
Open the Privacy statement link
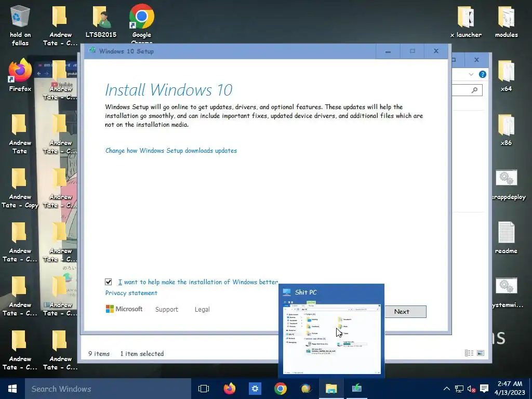pos(131,293)
